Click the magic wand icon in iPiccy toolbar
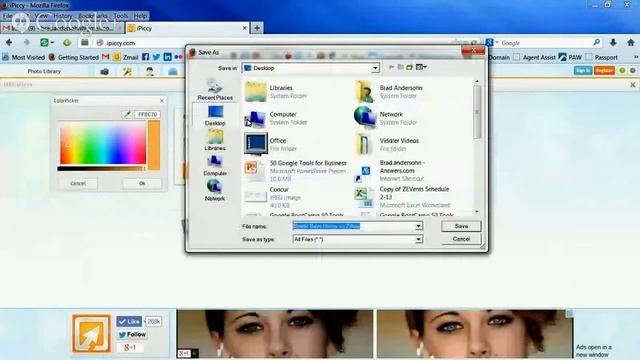640x360 pixels. click(x=127, y=71)
